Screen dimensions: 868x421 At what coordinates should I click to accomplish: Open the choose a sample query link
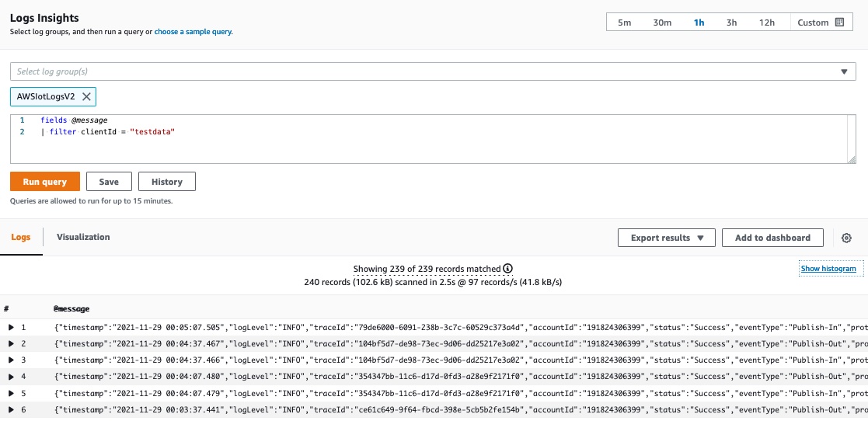pos(193,32)
